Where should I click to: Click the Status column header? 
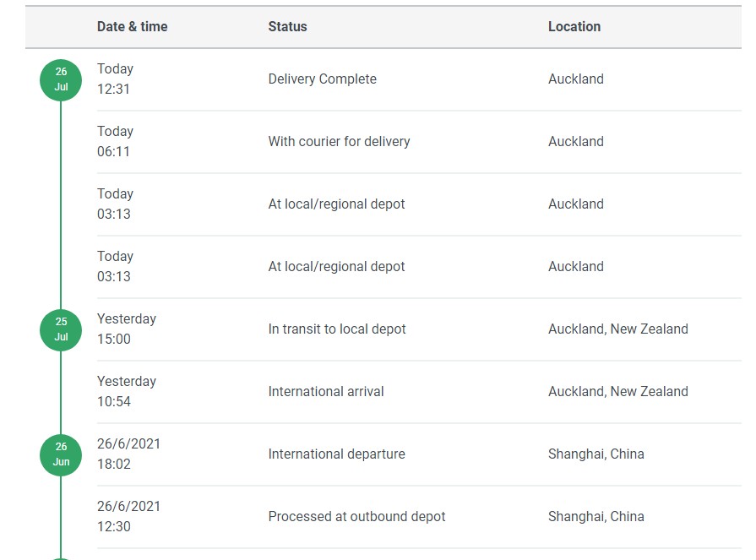pyautogui.click(x=287, y=26)
